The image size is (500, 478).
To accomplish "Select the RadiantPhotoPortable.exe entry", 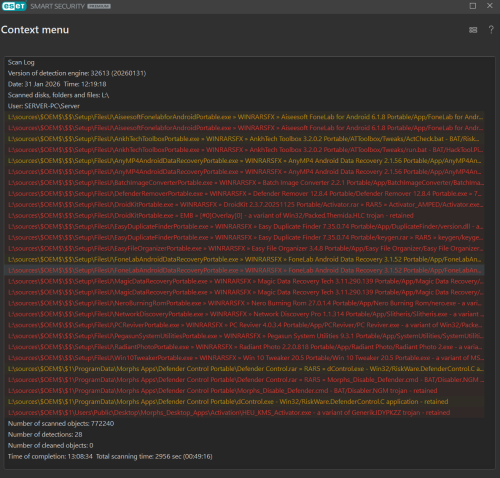I will [245, 347].
